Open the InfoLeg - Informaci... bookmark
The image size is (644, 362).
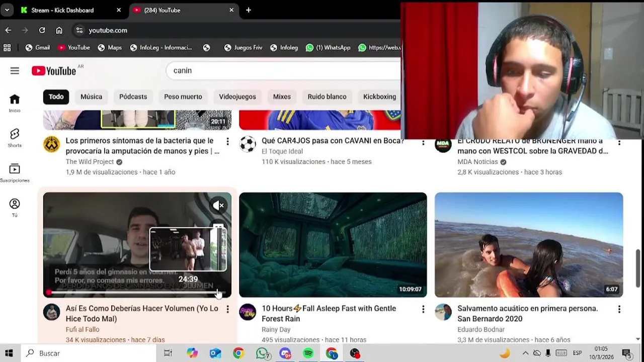(x=161, y=48)
